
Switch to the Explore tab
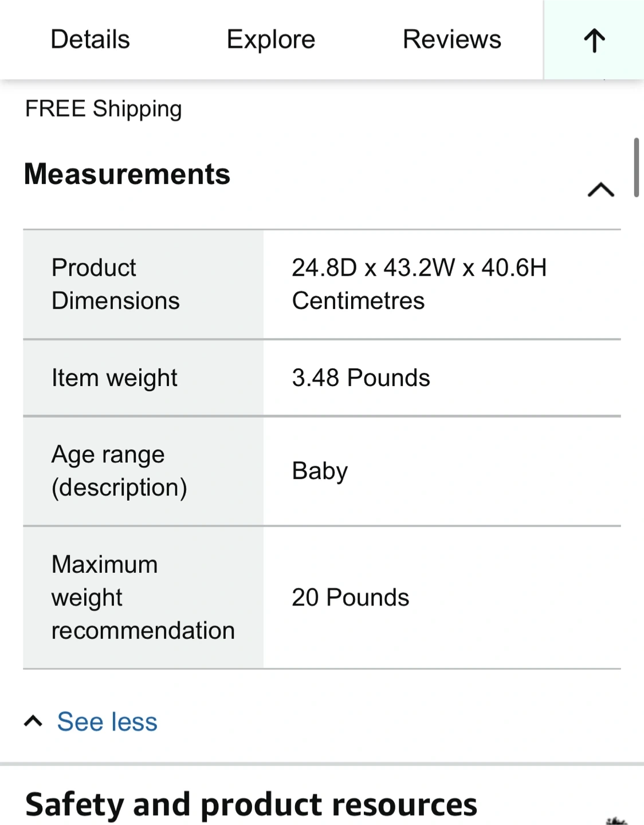click(270, 40)
